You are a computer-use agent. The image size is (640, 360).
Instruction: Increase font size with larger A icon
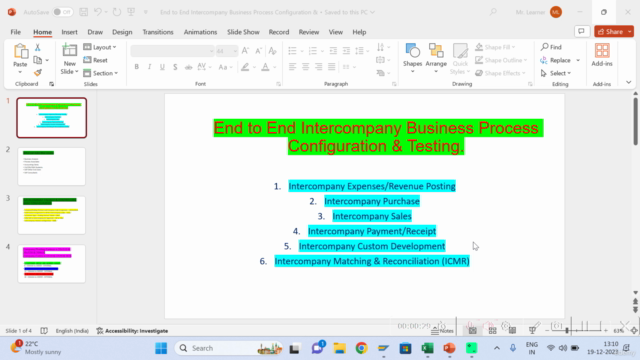click(245, 51)
